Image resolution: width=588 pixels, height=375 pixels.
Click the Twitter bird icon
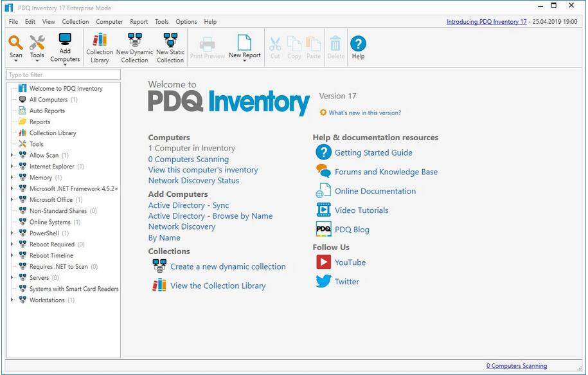pyautogui.click(x=323, y=281)
